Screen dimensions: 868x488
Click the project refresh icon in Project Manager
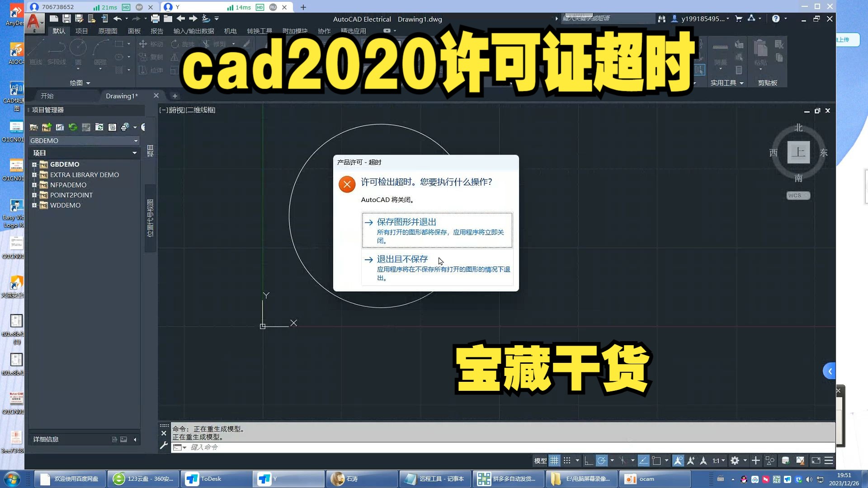(x=73, y=127)
